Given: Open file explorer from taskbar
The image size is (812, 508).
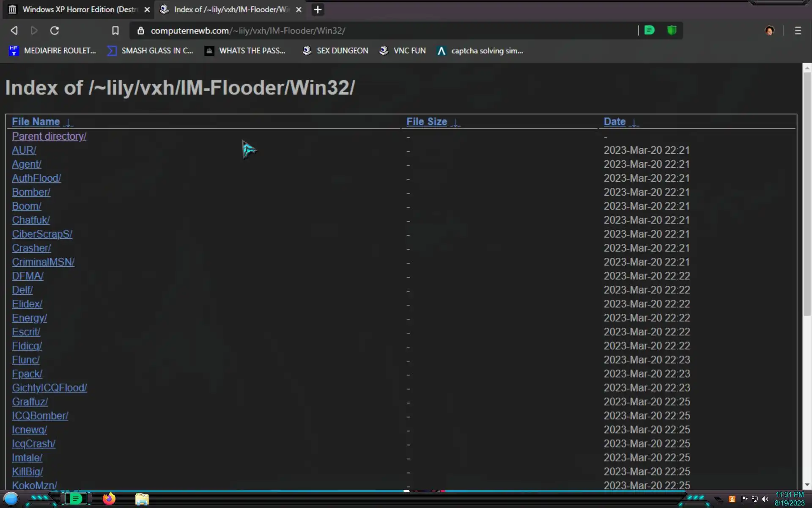Looking at the screenshot, I should (142, 500).
